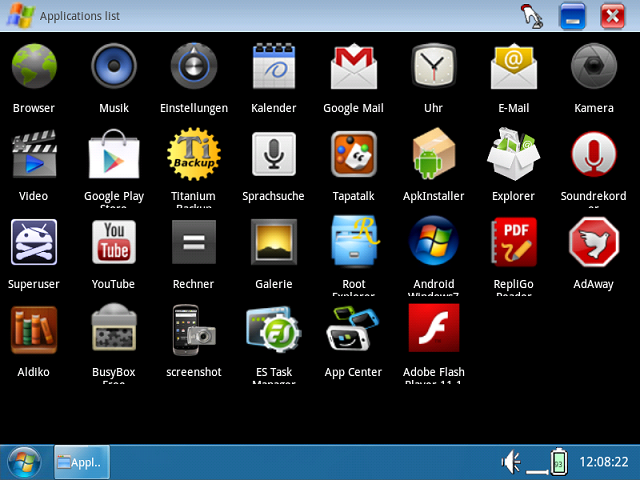This screenshot has height=480, width=640.
Task: Open the Explorer file app
Action: (513, 153)
